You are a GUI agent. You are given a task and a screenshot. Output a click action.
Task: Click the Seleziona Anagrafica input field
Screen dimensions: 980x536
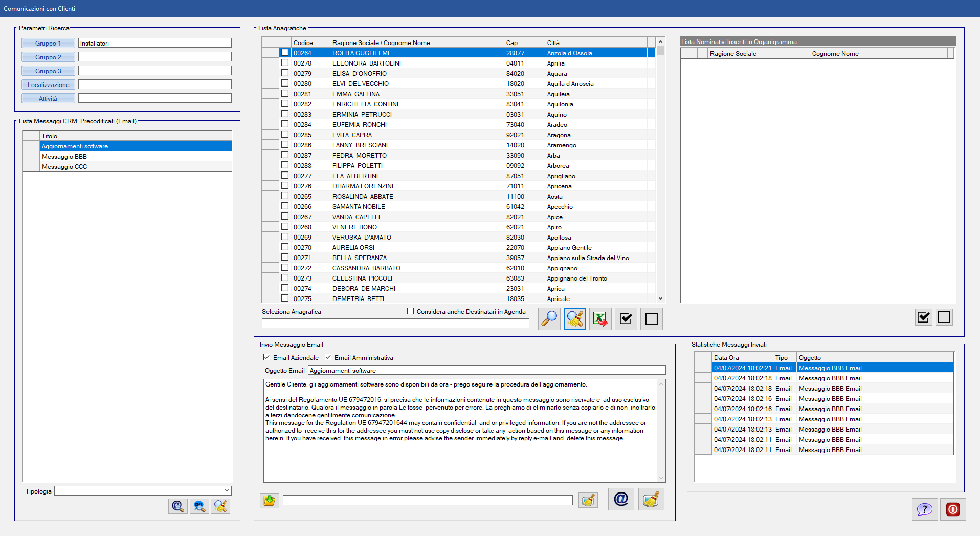pos(395,324)
